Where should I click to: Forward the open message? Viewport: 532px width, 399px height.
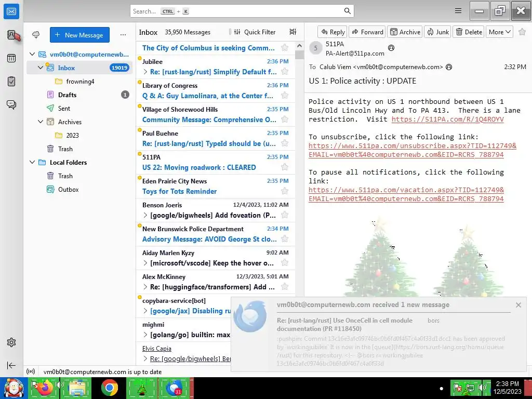367,32
